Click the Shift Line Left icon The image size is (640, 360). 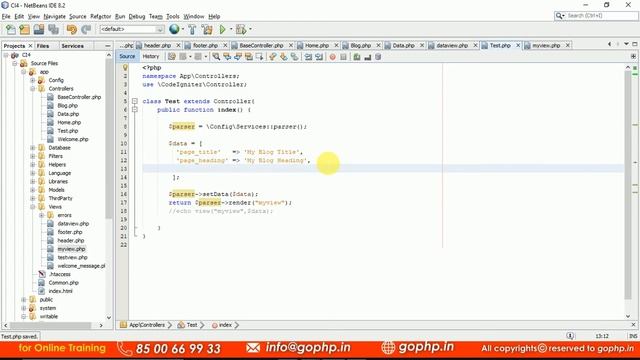tap(308, 57)
